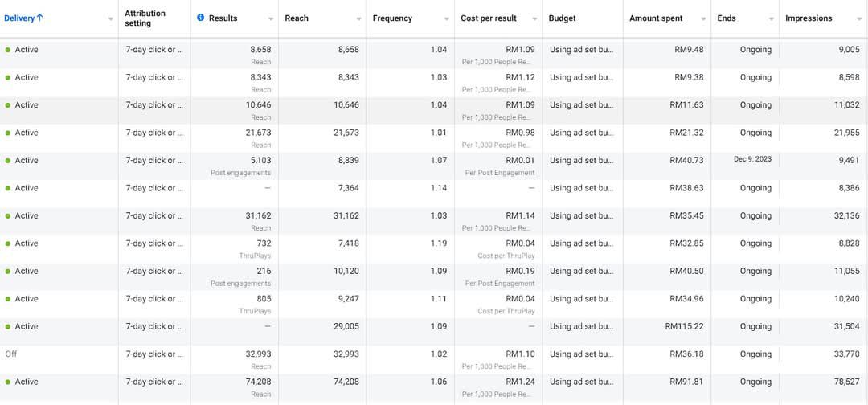This screenshot has height=405, width=868.
Task: Expand the Results column options arrow
Action: 271,19
